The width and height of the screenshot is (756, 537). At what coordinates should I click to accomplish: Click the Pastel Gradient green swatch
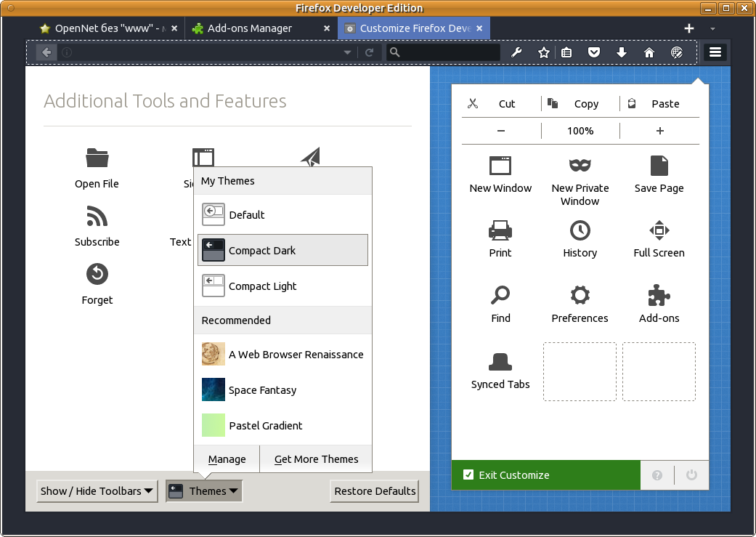pos(214,425)
